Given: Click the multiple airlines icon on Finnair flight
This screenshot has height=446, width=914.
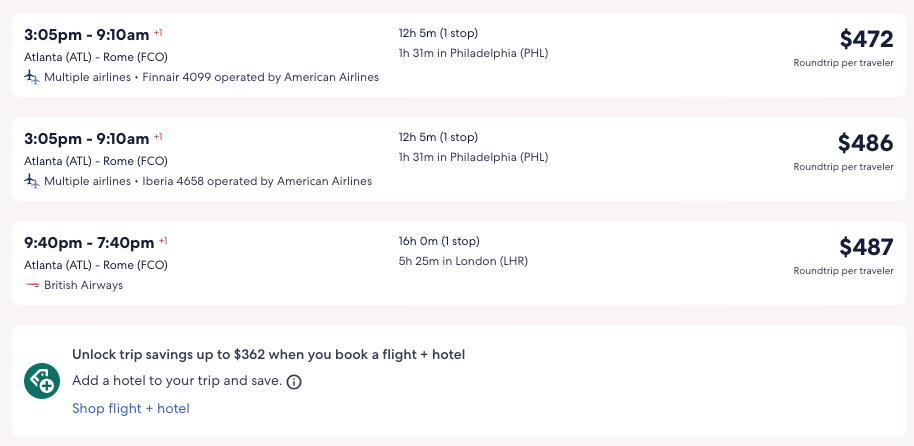Looking at the screenshot, I should tap(32, 77).
